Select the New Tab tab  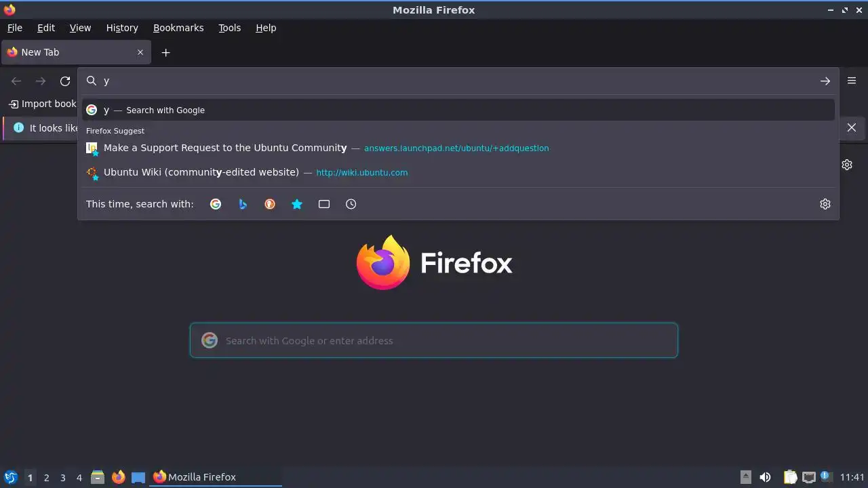(75, 52)
